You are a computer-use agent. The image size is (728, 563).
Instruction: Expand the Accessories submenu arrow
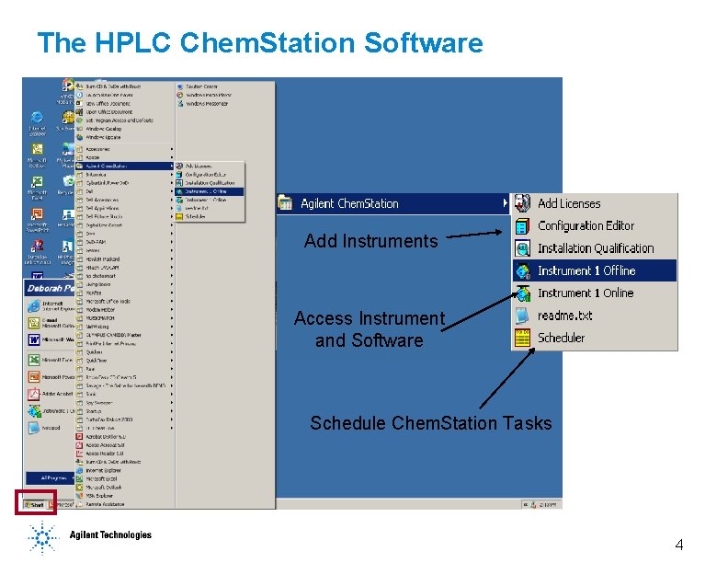pos(171,149)
